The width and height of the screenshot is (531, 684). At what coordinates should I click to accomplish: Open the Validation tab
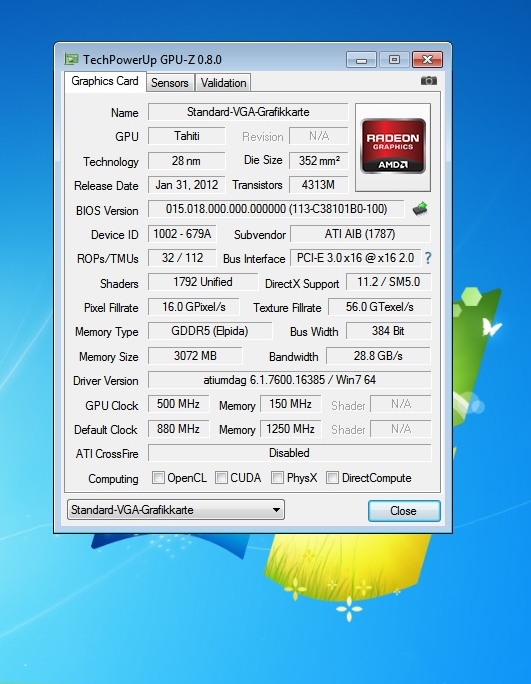click(223, 83)
